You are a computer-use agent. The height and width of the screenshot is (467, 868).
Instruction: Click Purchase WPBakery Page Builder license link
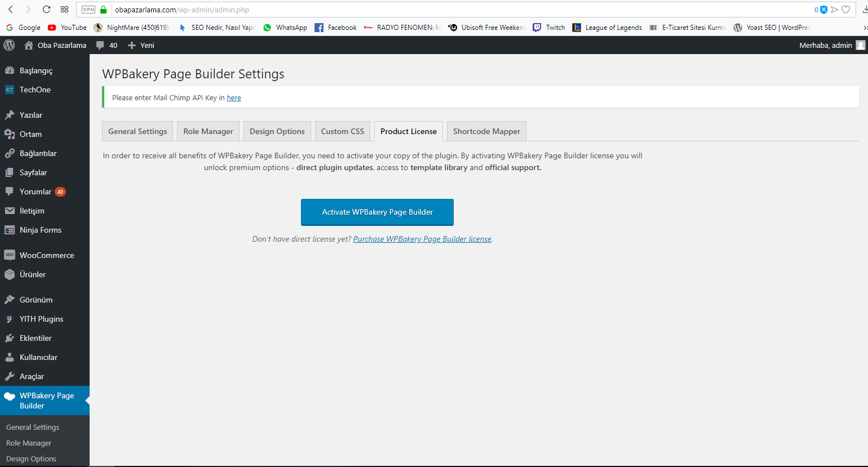(x=422, y=239)
